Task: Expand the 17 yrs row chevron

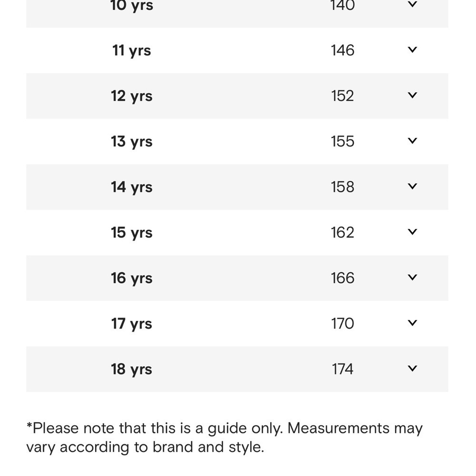Action: (412, 323)
